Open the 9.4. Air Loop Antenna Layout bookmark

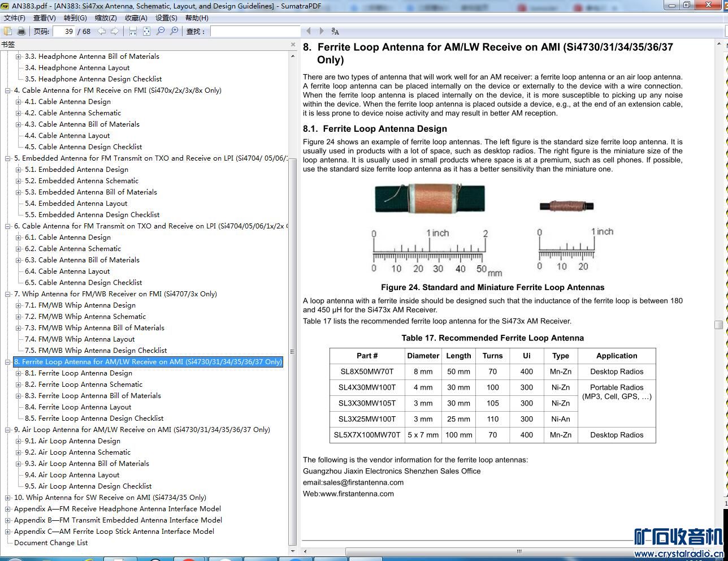click(79, 475)
